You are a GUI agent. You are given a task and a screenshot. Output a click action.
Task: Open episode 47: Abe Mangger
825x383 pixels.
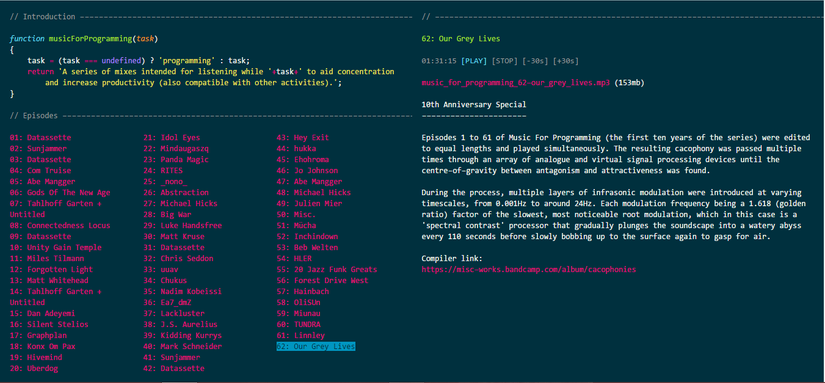(308, 182)
